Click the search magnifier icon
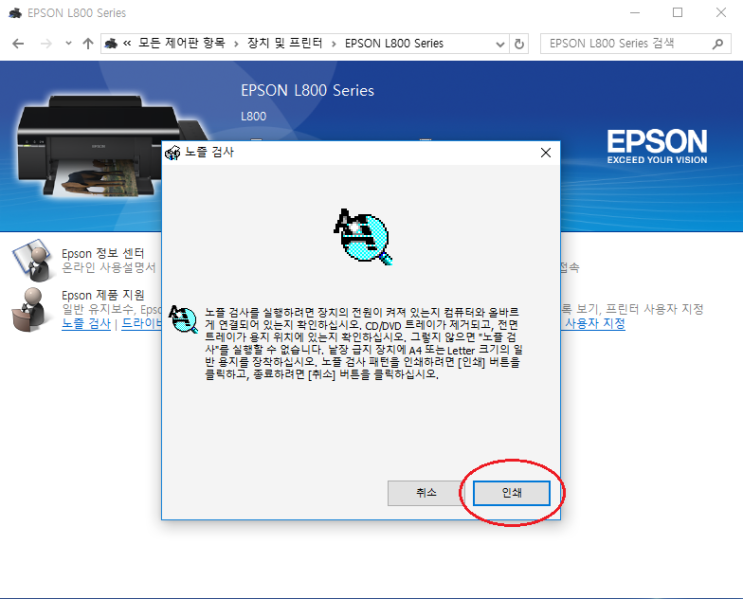 (718, 44)
